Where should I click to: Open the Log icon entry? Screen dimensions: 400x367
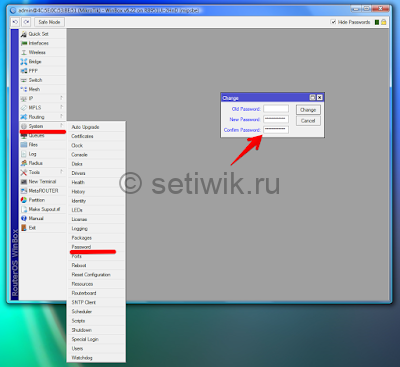point(24,154)
